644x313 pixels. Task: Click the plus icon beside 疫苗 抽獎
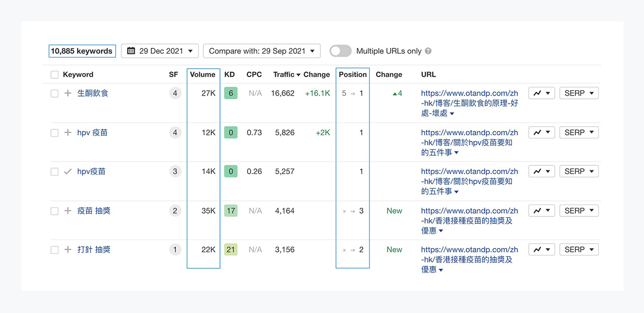click(68, 211)
